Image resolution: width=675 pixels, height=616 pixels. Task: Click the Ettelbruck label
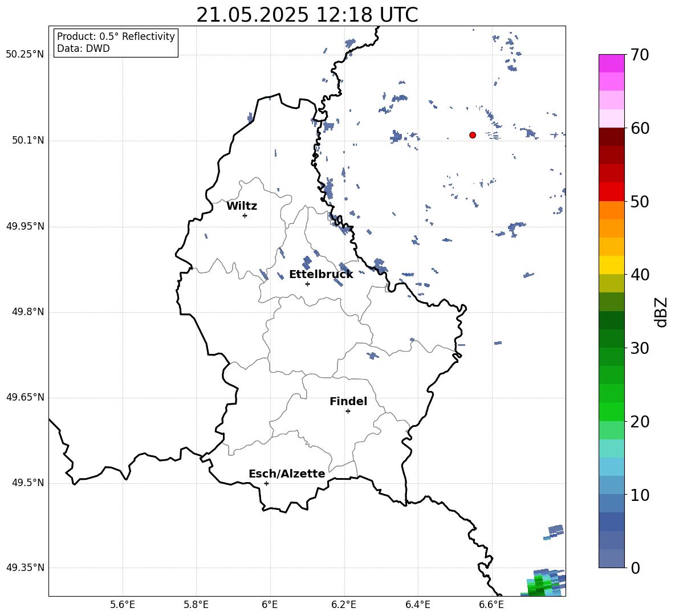tap(321, 275)
